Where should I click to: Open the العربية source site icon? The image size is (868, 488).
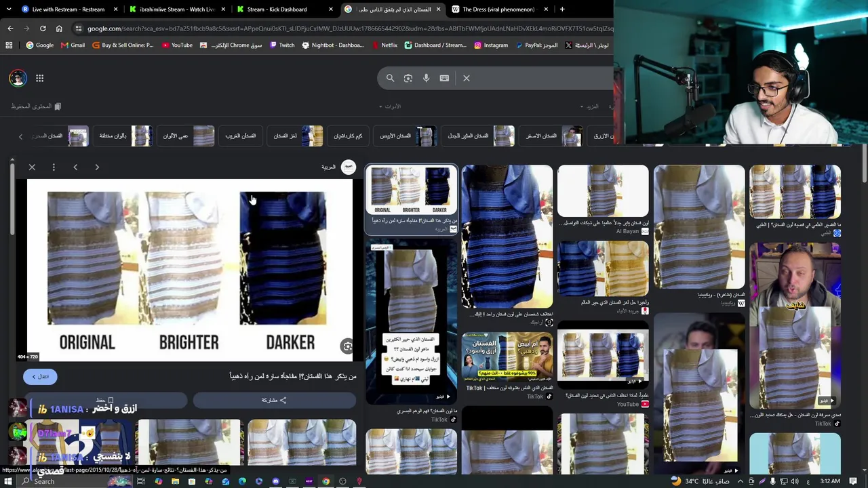tap(348, 167)
